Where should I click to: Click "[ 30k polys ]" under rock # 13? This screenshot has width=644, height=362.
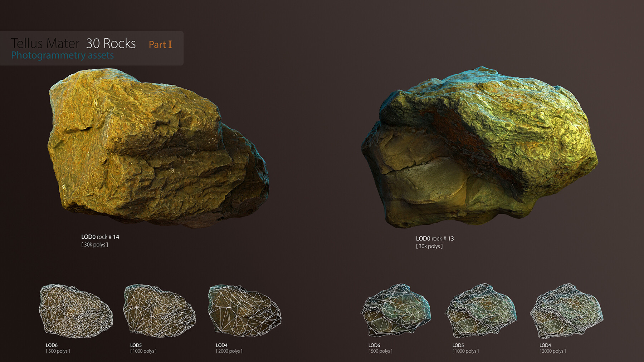click(x=429, y=246)
